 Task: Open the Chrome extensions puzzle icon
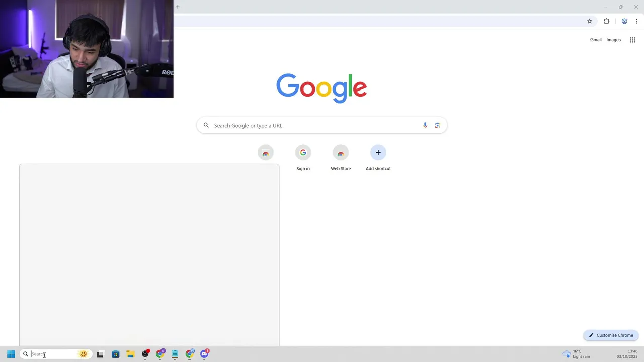(606, 21)
